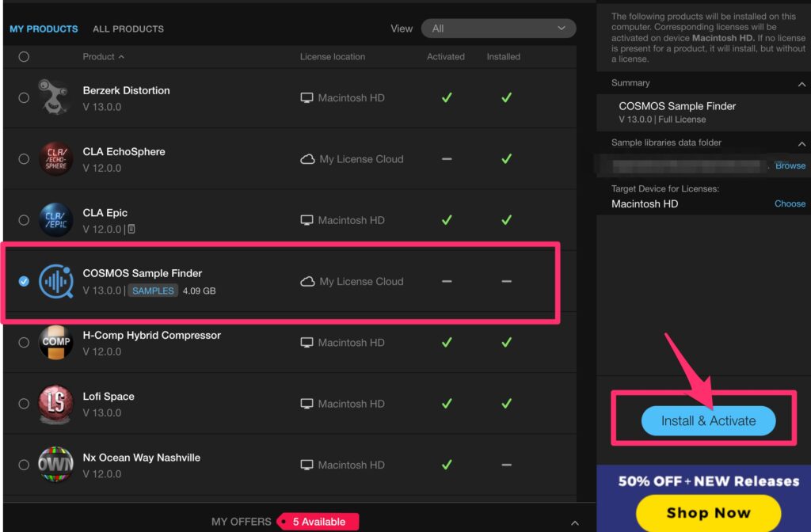This screenshot has height=532, width=811.
Task: Click the Lofi Space product icon
Action: click(55, 404)
